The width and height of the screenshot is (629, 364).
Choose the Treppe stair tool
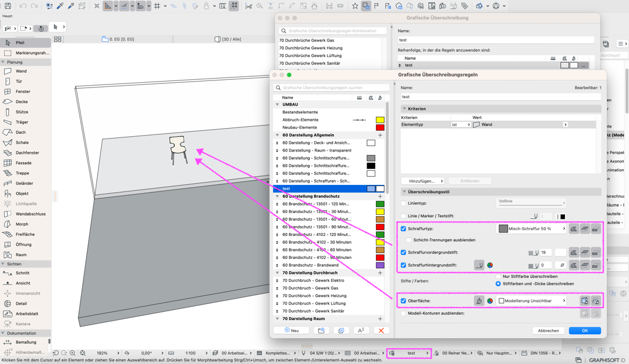click(26, 173)
